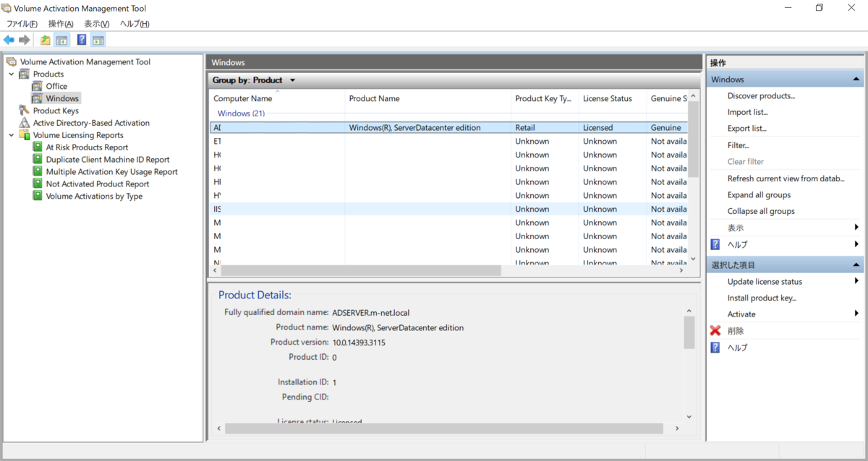Image resolution: width=868 pixels, height=461 pixels.
Task: Open the Not Activated Product Report
Action: click(x=97, y=184)
